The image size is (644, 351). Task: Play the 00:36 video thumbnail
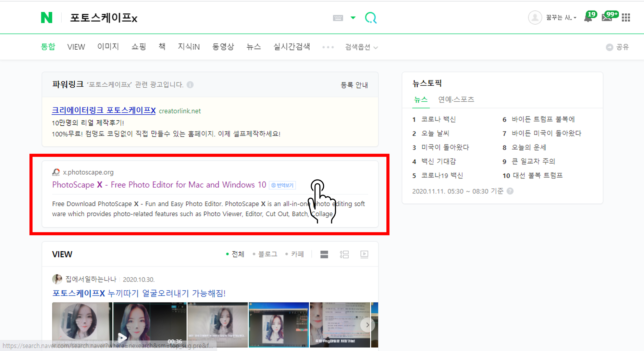[150, 325]
